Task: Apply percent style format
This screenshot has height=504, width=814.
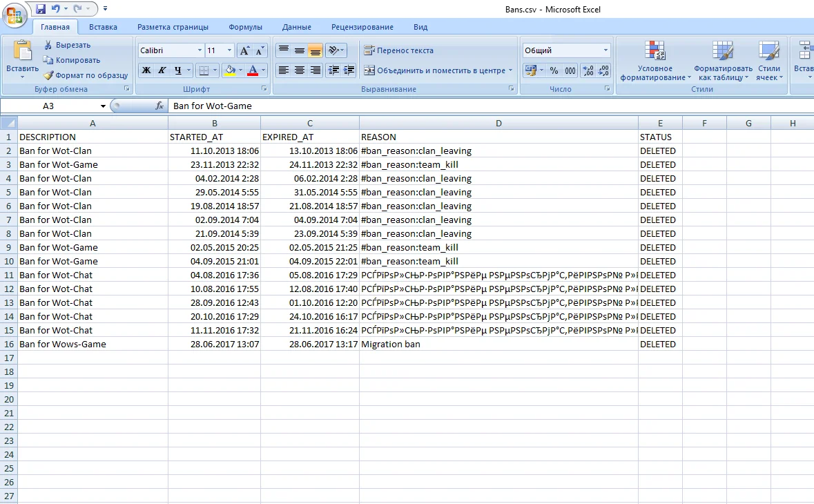Action: click(554, 70)
